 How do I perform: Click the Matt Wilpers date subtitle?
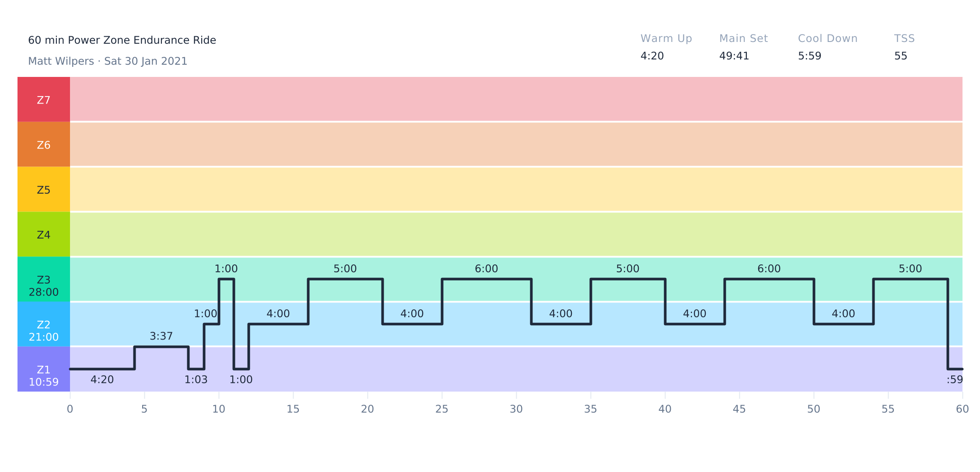(x=108, y=61)
